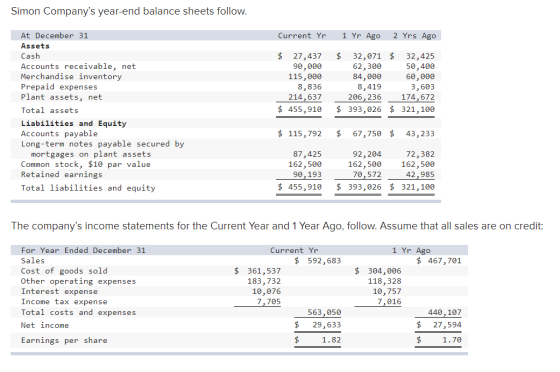
Task: Click Current Yr sales value 592,683
Action: 324,261
